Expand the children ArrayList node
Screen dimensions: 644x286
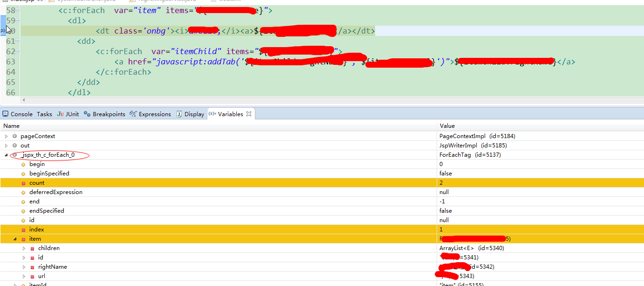pos(24,248)
